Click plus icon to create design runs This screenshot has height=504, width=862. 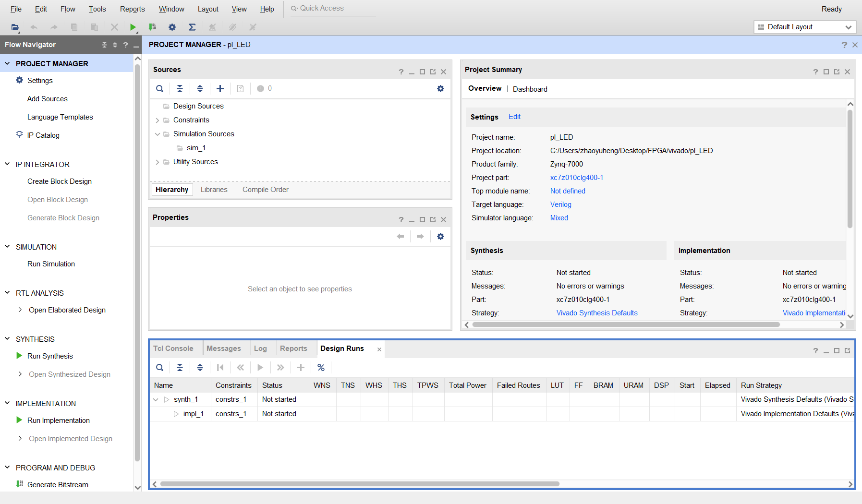point(301,368)
